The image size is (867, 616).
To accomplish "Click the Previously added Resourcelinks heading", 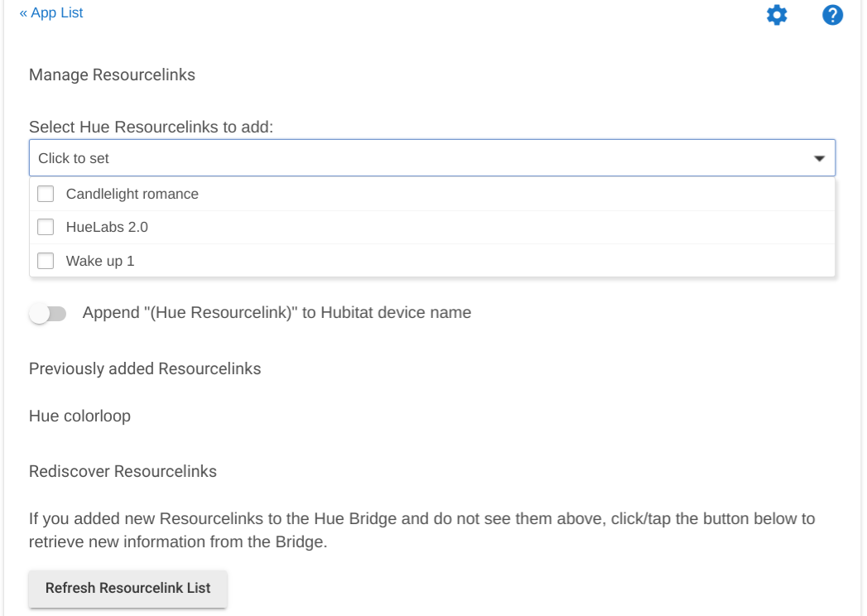I will (145, 368).
